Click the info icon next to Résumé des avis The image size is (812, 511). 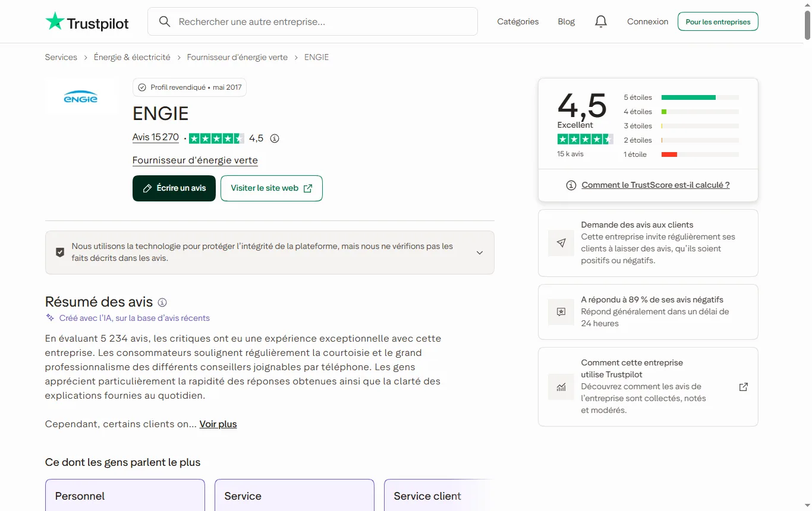pyautogui.click(x=162, y=302)
